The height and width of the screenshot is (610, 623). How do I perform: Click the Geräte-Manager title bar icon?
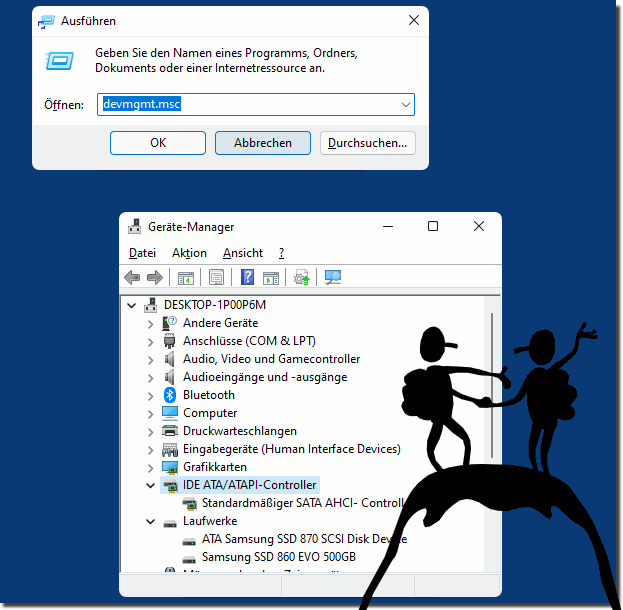[x=134, y=227]
